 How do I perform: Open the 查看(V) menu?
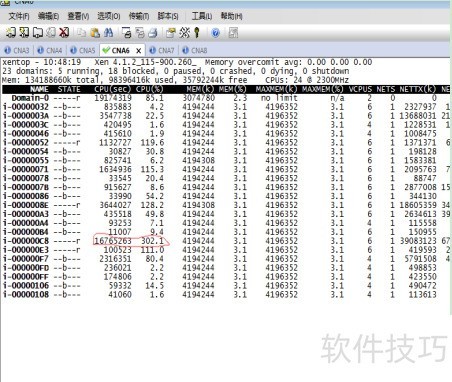(78, 16)
